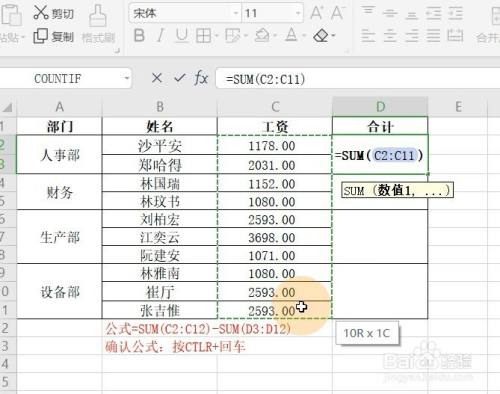Click the distributed alignment icon
Viewport: 500px width, 394px height.
[455, 35]
